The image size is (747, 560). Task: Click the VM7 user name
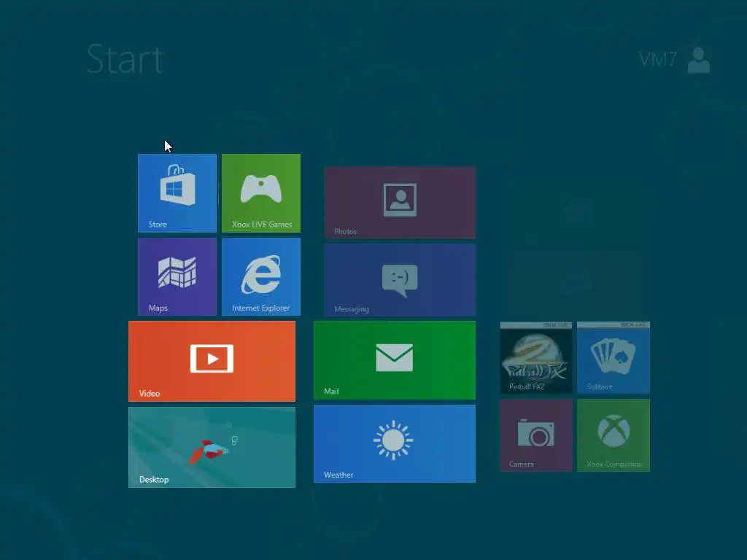pyautogui.click(x=658, y=60)
